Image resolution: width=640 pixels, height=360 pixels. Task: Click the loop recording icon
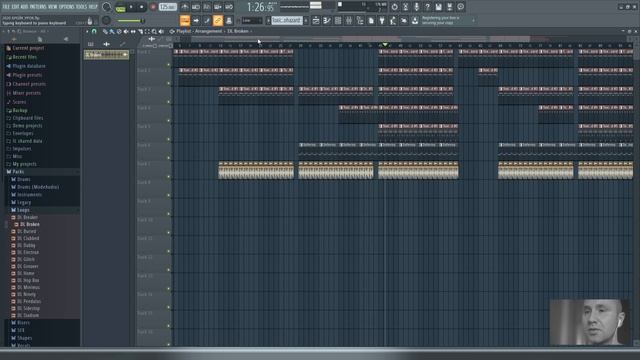[229, 7]
